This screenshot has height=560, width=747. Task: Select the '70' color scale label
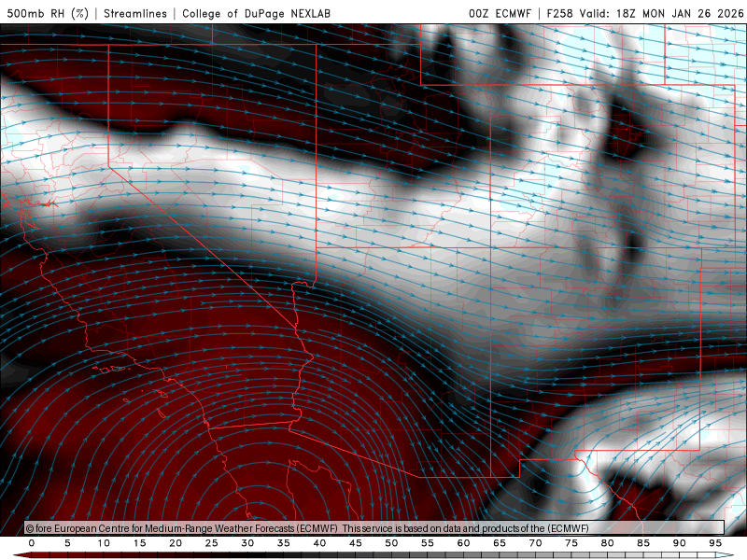pyautogui.click(x=535, y=543)
